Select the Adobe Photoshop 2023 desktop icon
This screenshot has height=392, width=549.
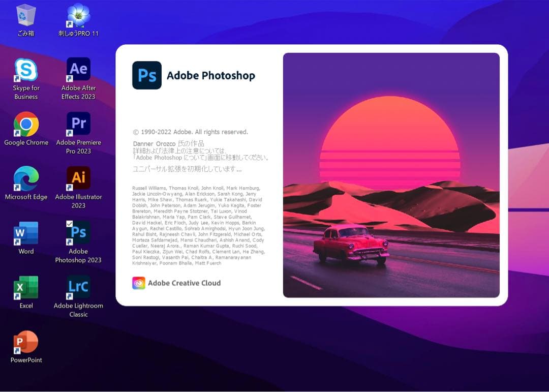(78, 233)
